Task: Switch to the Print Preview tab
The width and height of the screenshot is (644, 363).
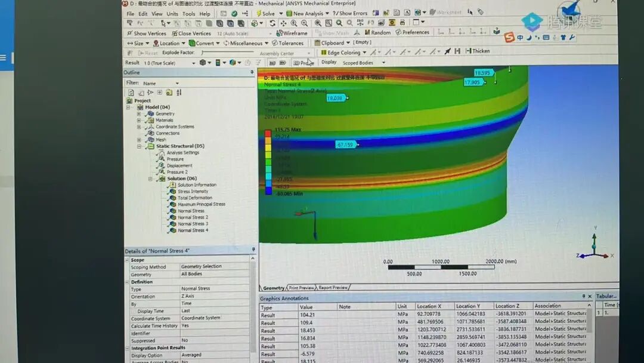Action: pyautogui.click(x=301, y=288)
